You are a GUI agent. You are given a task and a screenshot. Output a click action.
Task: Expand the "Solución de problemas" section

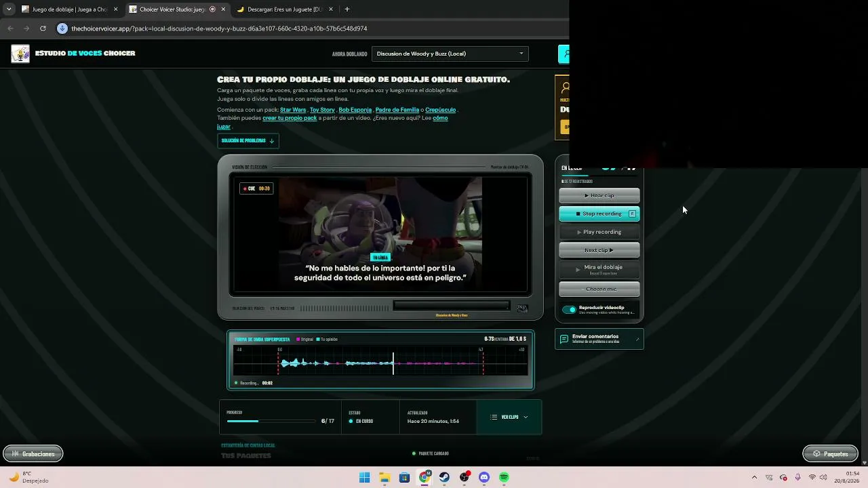pos(248,141)
